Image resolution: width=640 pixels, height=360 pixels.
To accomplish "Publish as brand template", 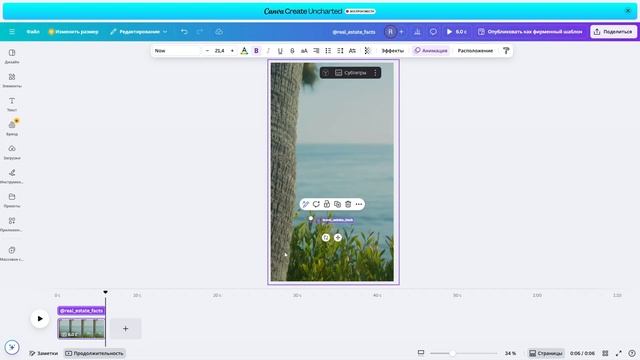I will tap(530, 32).
